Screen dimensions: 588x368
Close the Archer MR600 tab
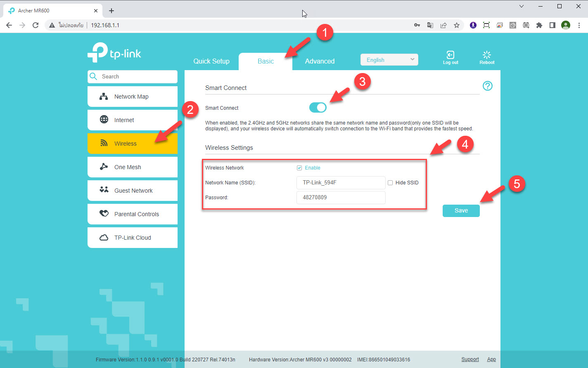point(96,11)
